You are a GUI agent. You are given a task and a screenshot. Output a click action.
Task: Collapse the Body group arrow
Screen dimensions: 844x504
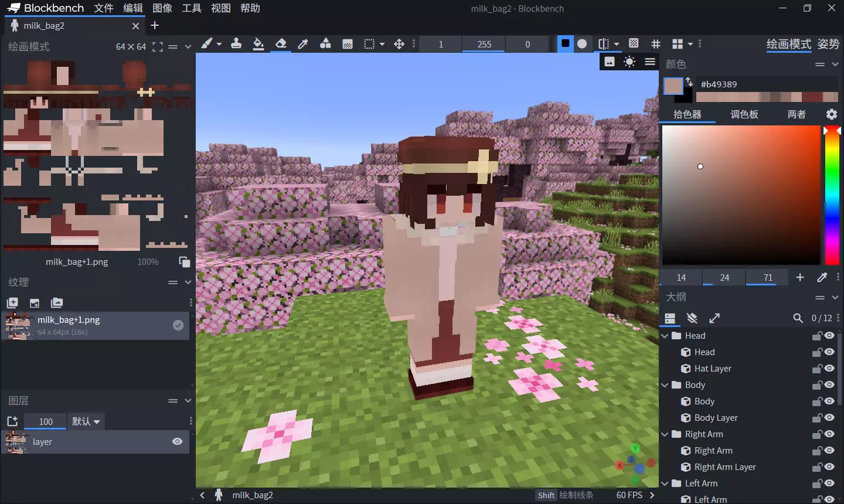point(665,385)
